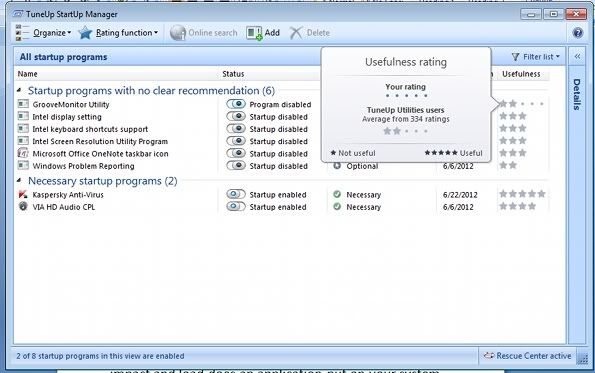Sort by the Usefulness column header
This screenshot has height=373, width=595.
click(521, 74)
